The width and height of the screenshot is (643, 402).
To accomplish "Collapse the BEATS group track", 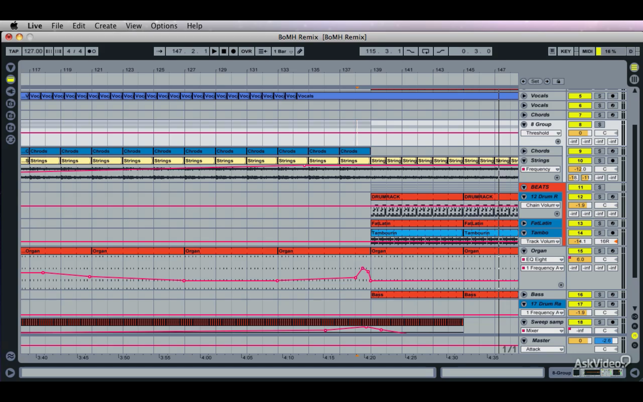I will pos(524,187).
